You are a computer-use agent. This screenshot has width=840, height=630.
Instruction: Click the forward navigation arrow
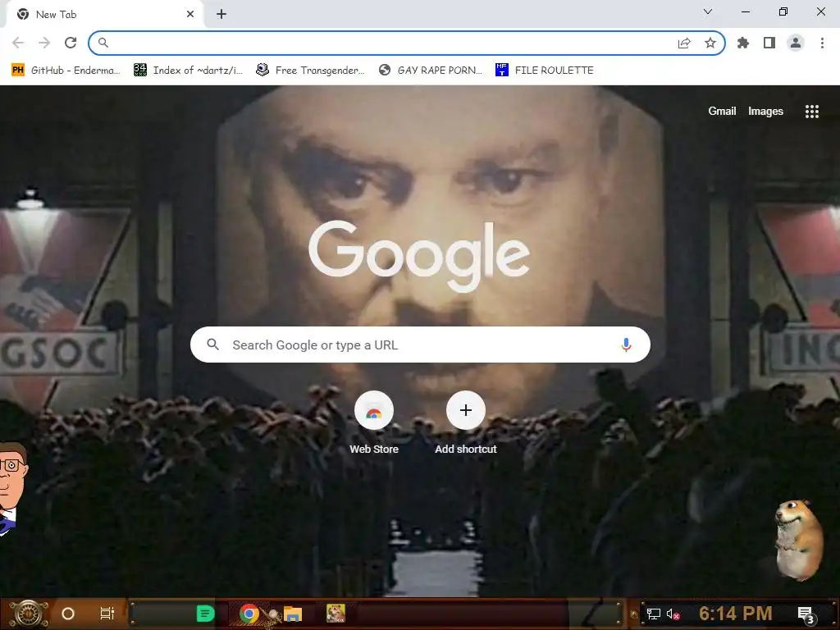[44, 43]
